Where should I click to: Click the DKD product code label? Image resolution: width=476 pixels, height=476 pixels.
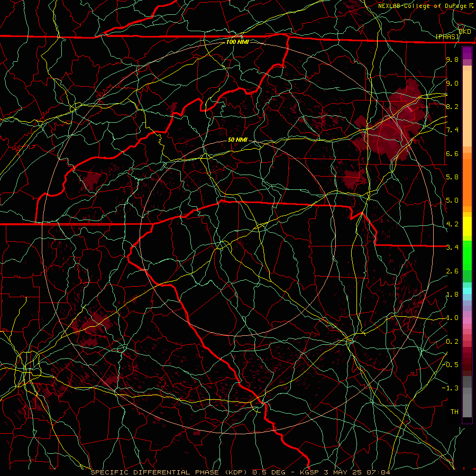464,31
